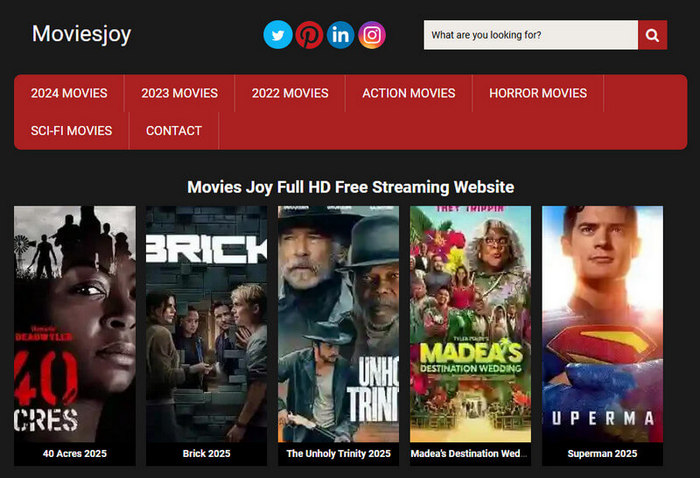700x478 pixels.
Task: Open the Contact page
Action: click(x=174, y=131)
